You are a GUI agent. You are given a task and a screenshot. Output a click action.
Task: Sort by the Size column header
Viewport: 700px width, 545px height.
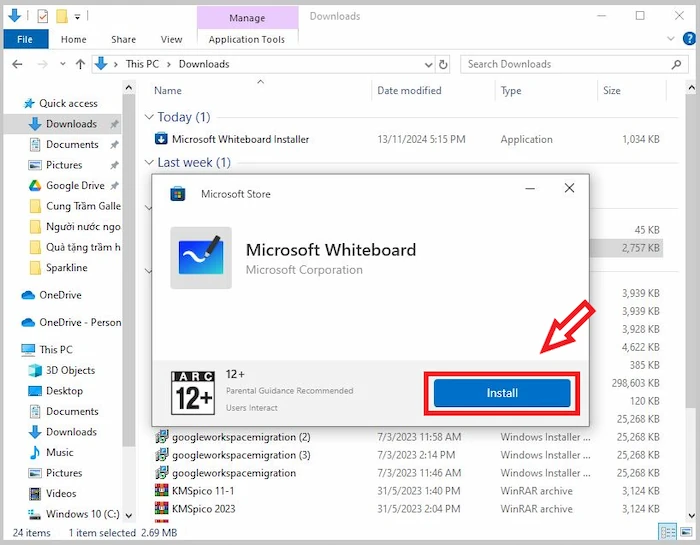[612, 91]
